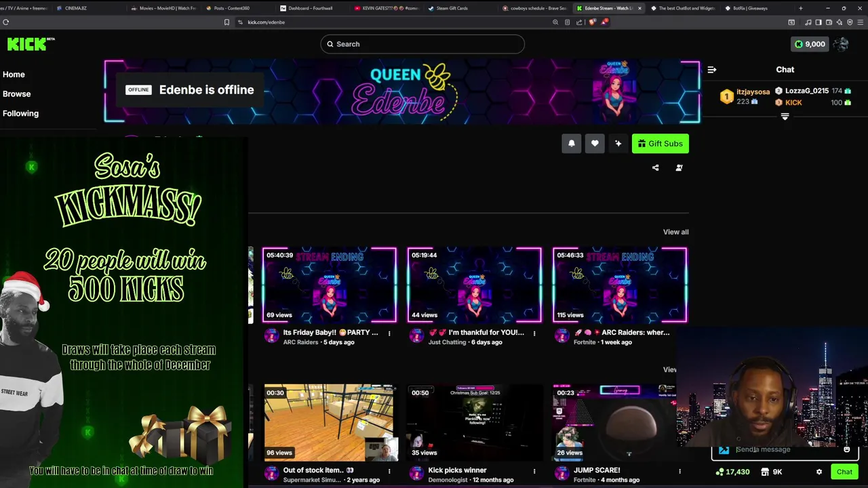This screenshot has height=488, width=868.
Task: Click the green Chat send button
Action: point(844,472)
